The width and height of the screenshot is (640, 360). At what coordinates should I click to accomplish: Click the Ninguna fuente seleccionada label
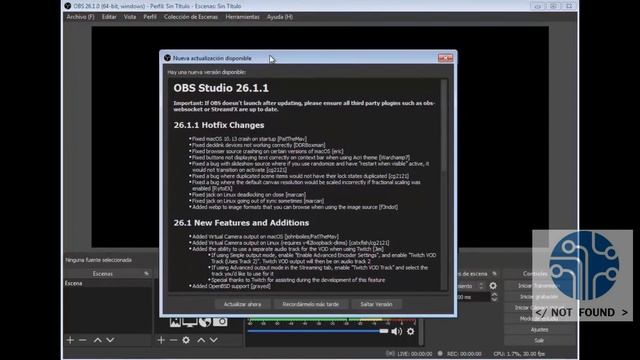click(x=98, y=260)
